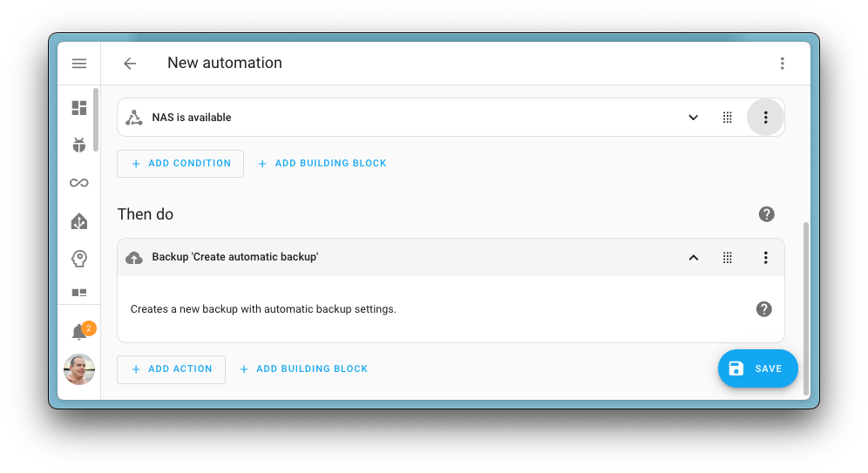Click the Backup cloud upload icon
868x473 pixels.
[x=133, y=257]
